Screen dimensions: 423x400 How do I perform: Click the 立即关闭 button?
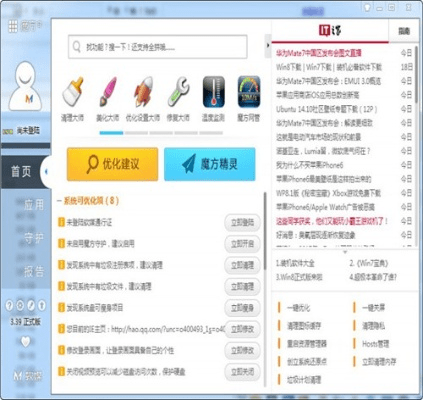click(x=242, y=372)
